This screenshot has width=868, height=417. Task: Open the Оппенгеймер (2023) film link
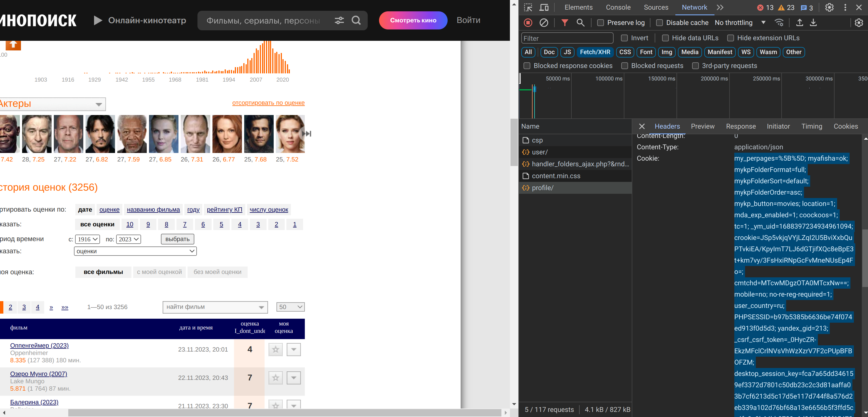click(39, 345)
